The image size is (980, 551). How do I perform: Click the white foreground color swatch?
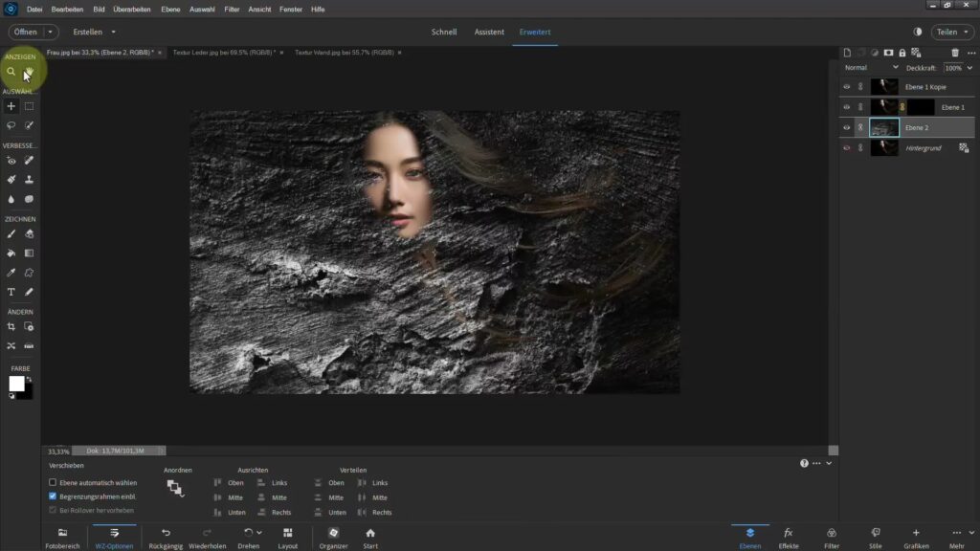16,383
